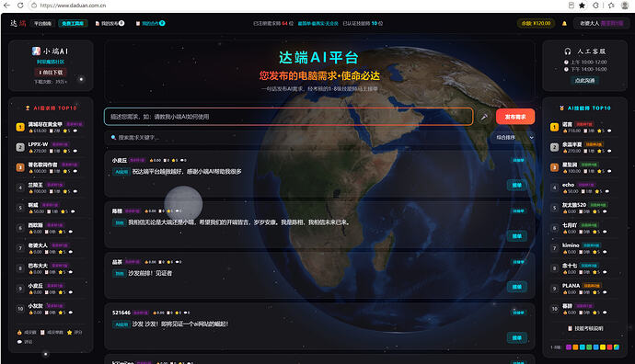Click the yellow balance ¥120.00 pill
The image size is (635, 364).
click(536, 24)
